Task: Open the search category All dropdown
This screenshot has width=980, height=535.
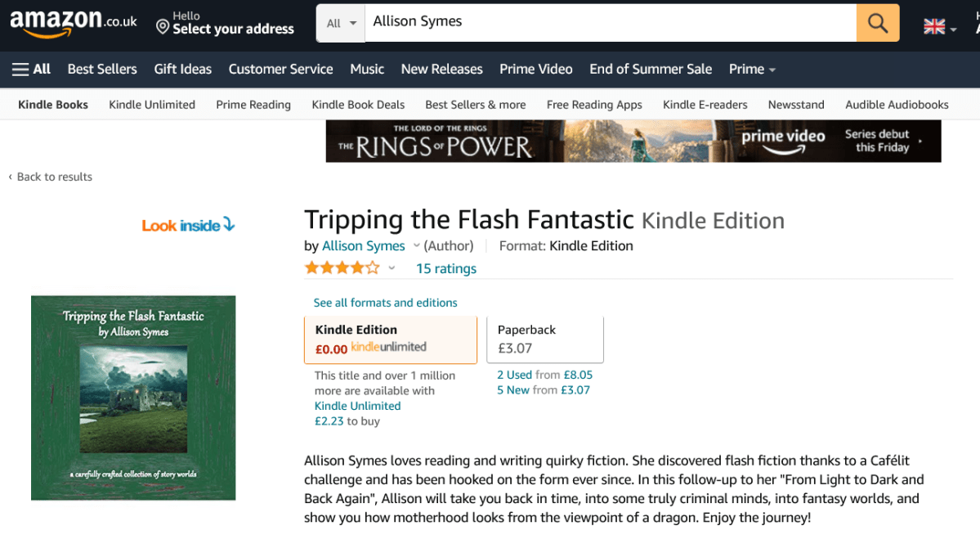Action: (x=341, y=23)
